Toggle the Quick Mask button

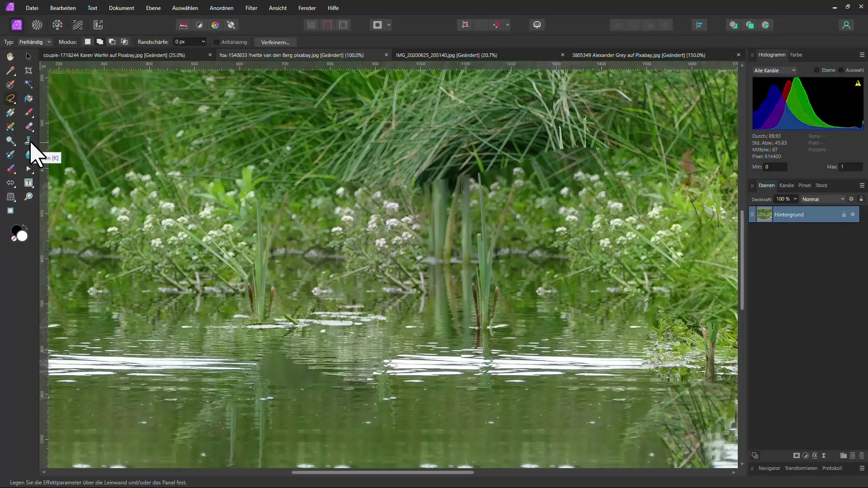click(377, 25)
